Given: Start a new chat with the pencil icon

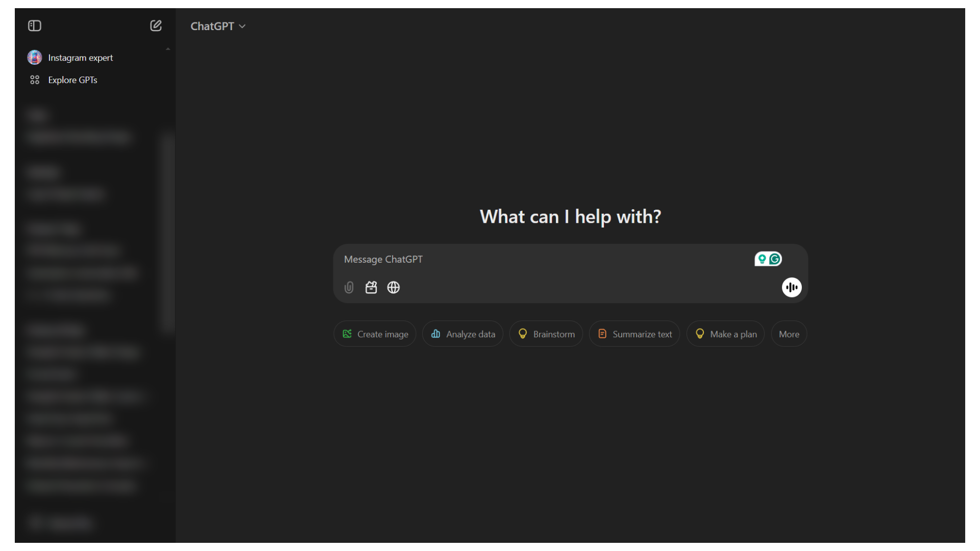Looking at the screenshot, I should point(156,26).
